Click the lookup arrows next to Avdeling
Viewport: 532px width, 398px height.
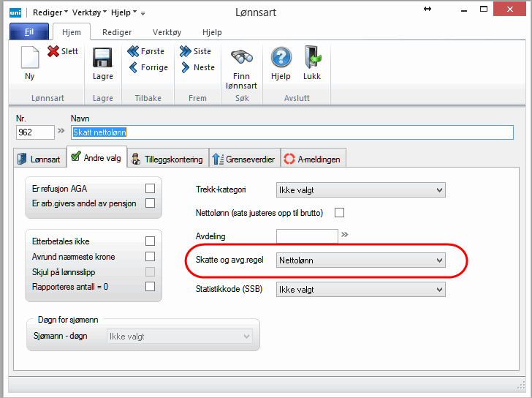point(346,235)
